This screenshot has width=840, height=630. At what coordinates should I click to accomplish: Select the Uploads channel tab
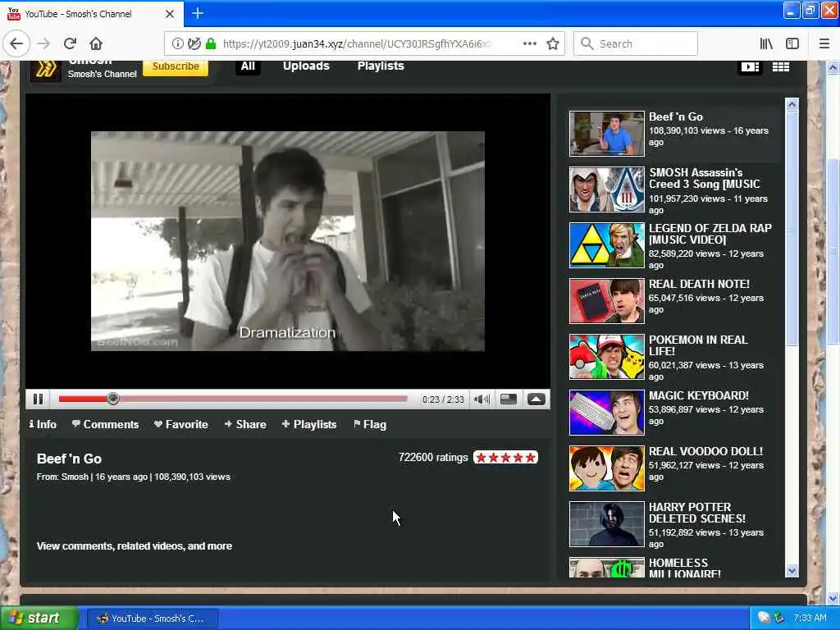point(306,66)
